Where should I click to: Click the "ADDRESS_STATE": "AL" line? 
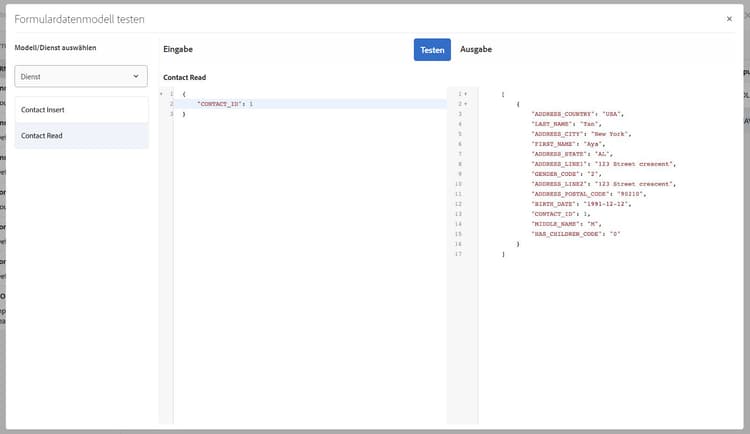click(572, 154)
